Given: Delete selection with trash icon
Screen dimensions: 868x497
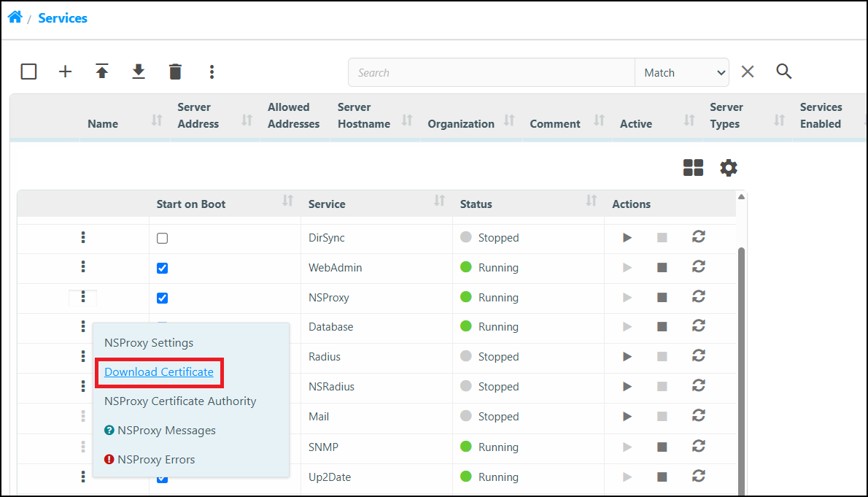Looking at the screenshot, I should (x=175, y=72).
